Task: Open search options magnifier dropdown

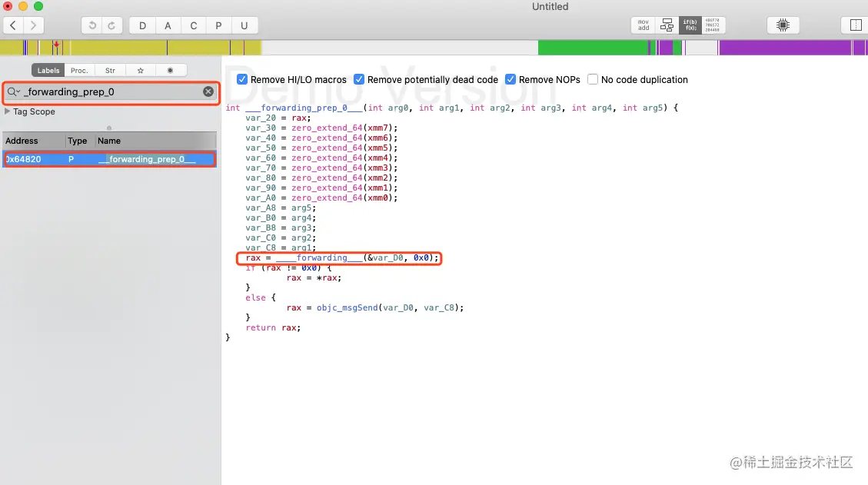Action: pyautogui.click(x=14, y=92)
